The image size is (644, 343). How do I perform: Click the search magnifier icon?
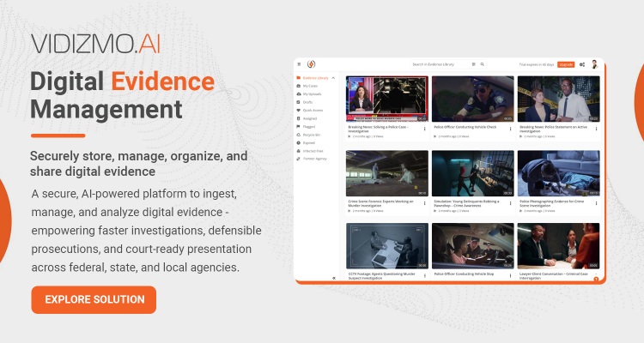click(x=483, y=64)
